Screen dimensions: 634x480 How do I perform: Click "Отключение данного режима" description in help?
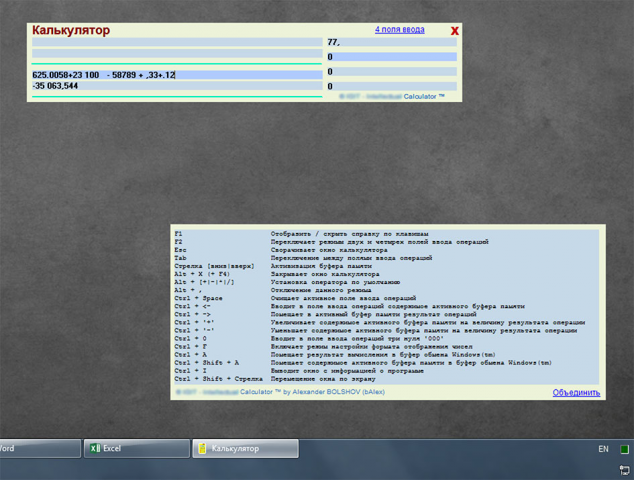point(321,290)
